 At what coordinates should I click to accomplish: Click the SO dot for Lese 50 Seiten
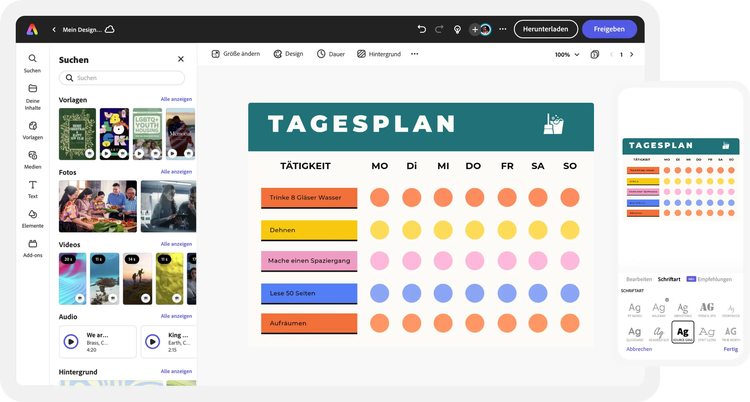(x=570, y=293)
